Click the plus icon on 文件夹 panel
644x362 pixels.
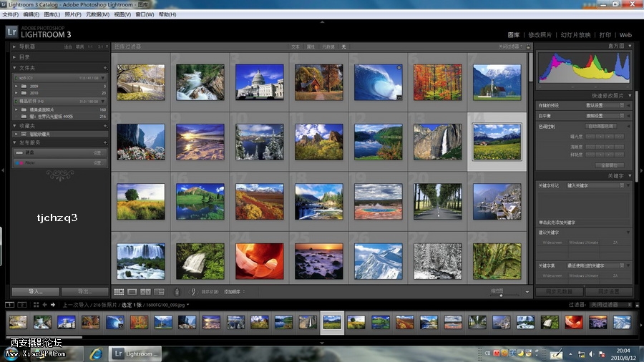coord(105,67)
